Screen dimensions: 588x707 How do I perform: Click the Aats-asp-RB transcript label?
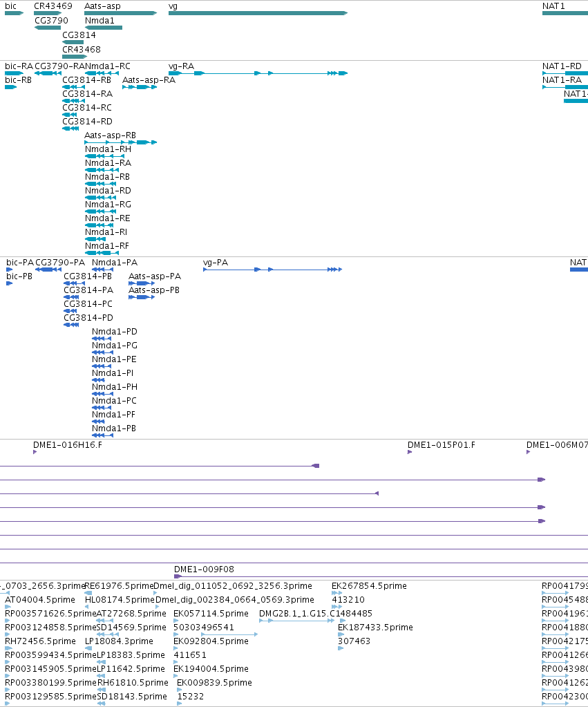point(110,135)
